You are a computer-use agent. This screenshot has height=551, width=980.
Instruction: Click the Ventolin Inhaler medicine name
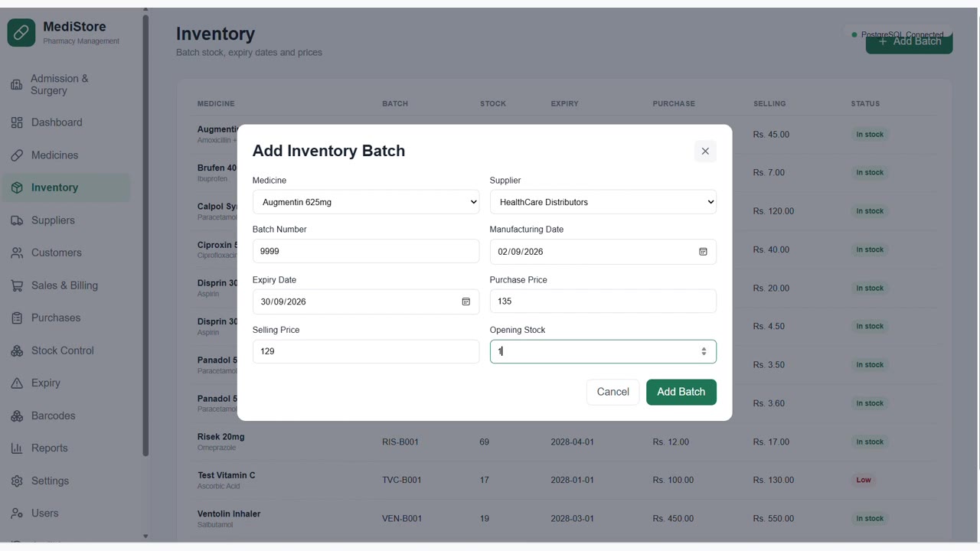click(229, 514)
